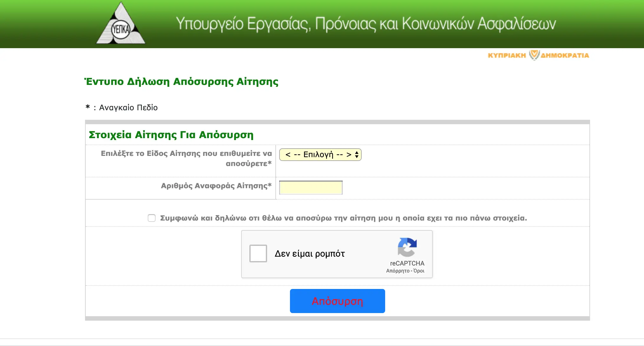Click the Αριθμός Αναφοράς Αίτησης input field
The image size is (644, 346).
click(310, 187)
